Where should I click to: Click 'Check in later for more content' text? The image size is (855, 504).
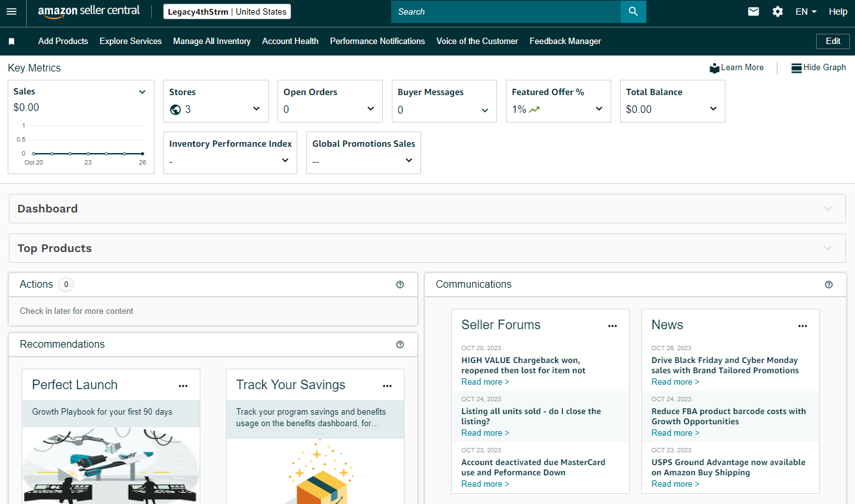coord(77,311)
